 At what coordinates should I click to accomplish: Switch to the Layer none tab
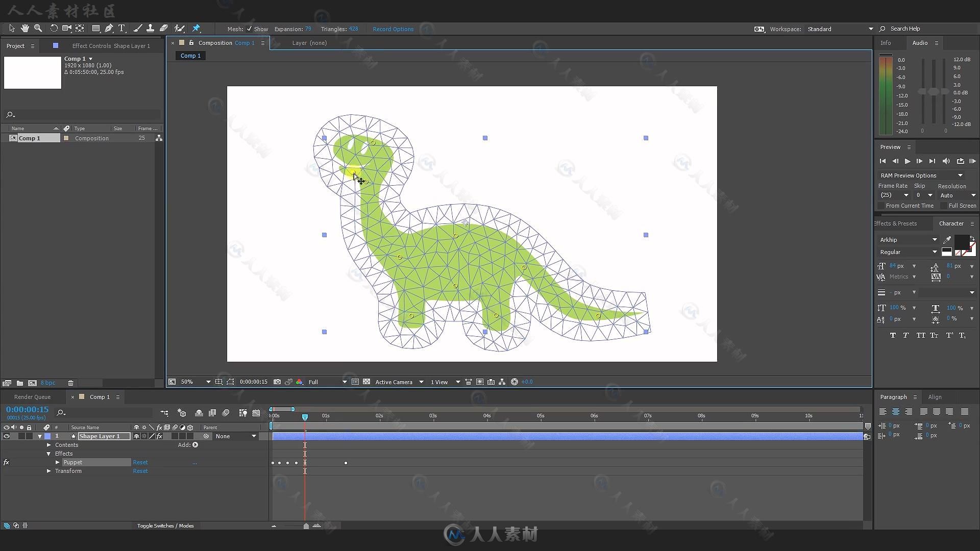(x=310, y=42)
